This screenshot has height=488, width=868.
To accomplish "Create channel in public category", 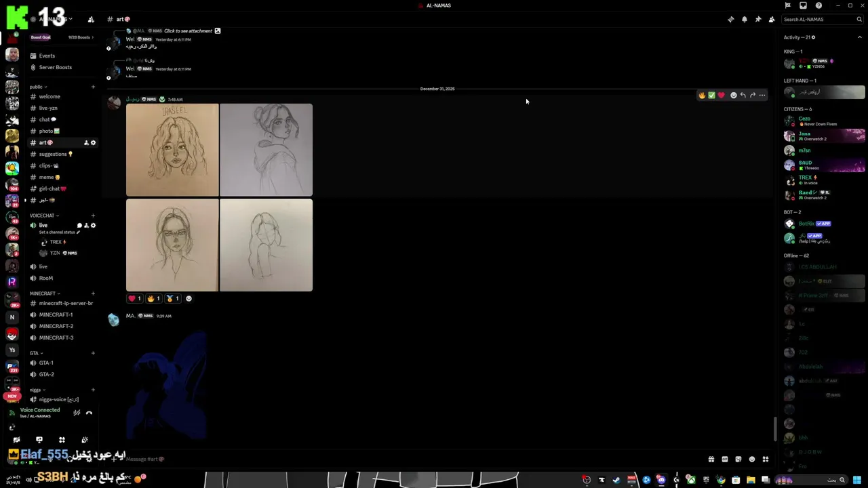I will tap(93, 87).
